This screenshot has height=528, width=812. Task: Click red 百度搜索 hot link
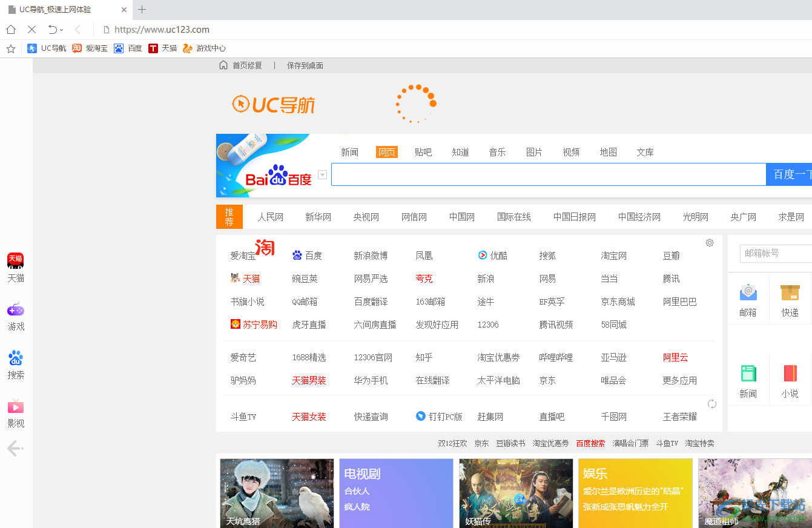tap(590, 443)
